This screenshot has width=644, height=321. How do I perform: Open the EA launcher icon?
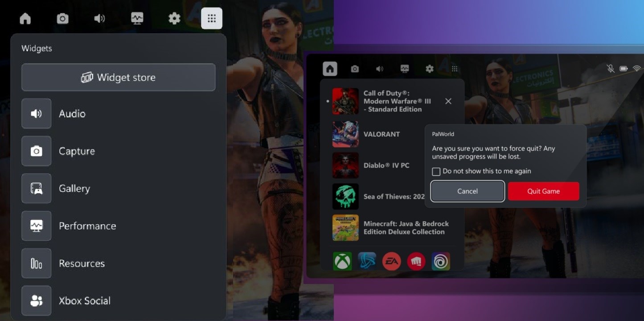tap(392, 261)
